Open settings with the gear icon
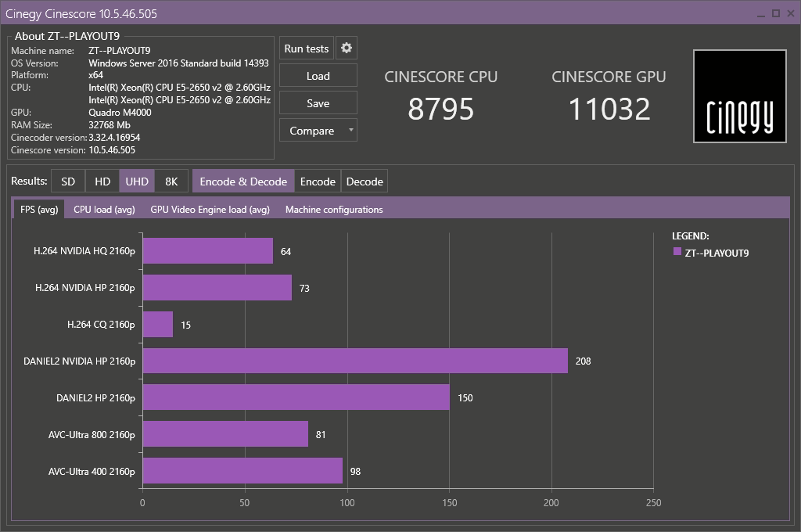Screen dimensions: 801x532 (347, 48)
